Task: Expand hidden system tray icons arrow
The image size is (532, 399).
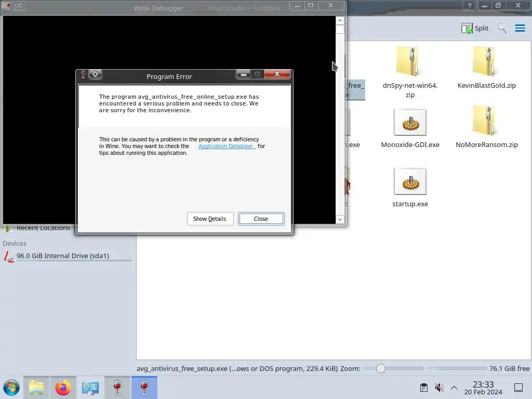Action: point(454,388)
